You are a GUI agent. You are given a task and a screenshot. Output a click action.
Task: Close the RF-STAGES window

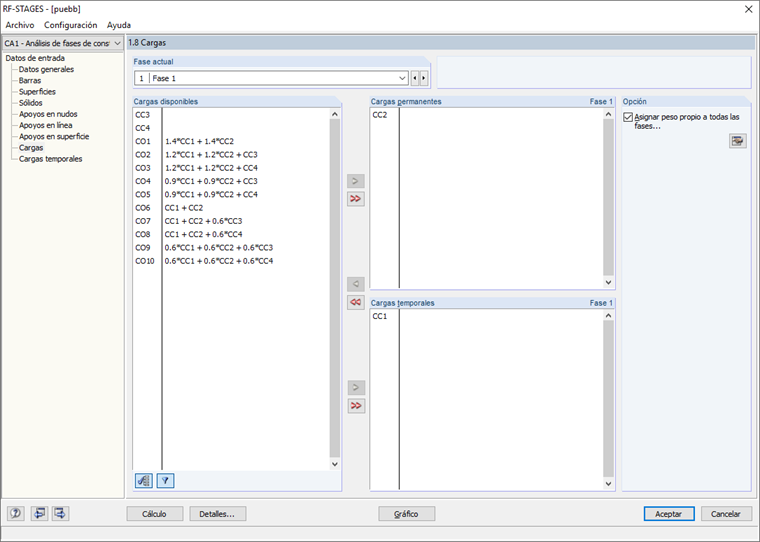[748, 9]
